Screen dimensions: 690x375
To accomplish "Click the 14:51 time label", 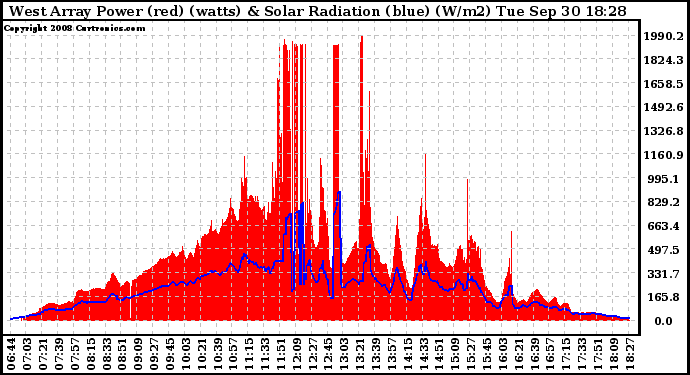I will (x=440, y=354).
